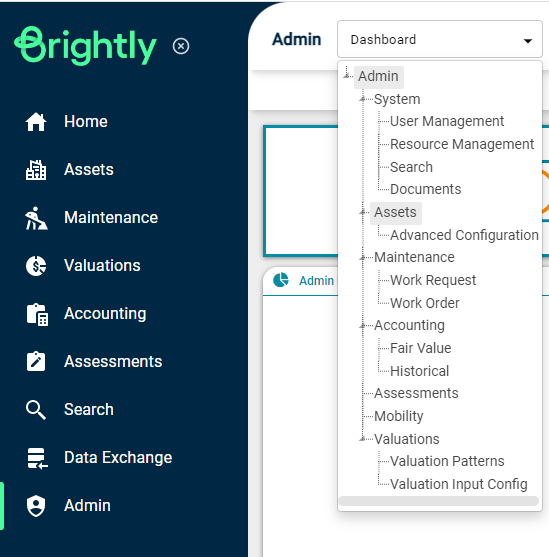
Task: Open Data Exchange via the server icon
Action: tap(37, 458)
